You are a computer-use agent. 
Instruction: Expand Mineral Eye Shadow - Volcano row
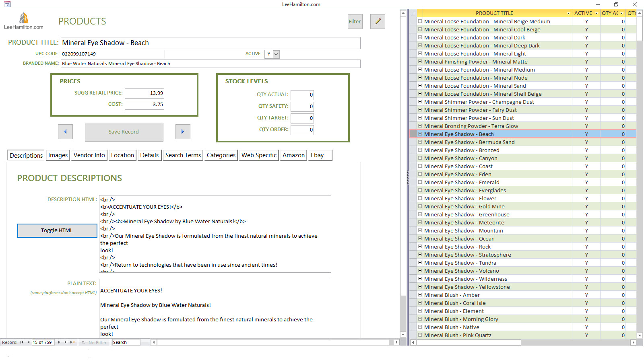pos(420,271)
